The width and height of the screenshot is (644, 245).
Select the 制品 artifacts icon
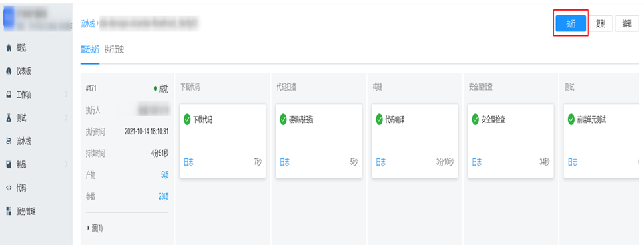coord(8,165)
